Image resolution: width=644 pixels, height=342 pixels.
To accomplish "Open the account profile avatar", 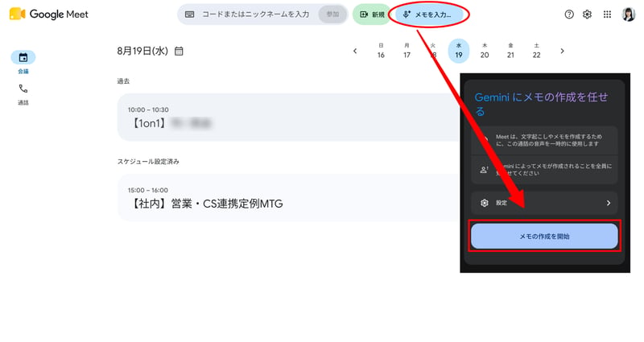I will 629,14.
